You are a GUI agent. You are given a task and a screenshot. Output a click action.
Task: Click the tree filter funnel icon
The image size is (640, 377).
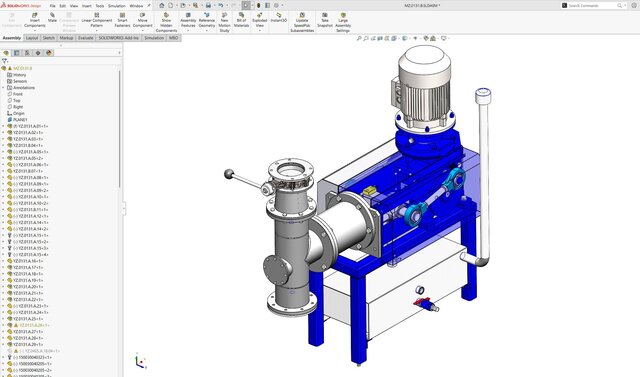pos(4,61)
